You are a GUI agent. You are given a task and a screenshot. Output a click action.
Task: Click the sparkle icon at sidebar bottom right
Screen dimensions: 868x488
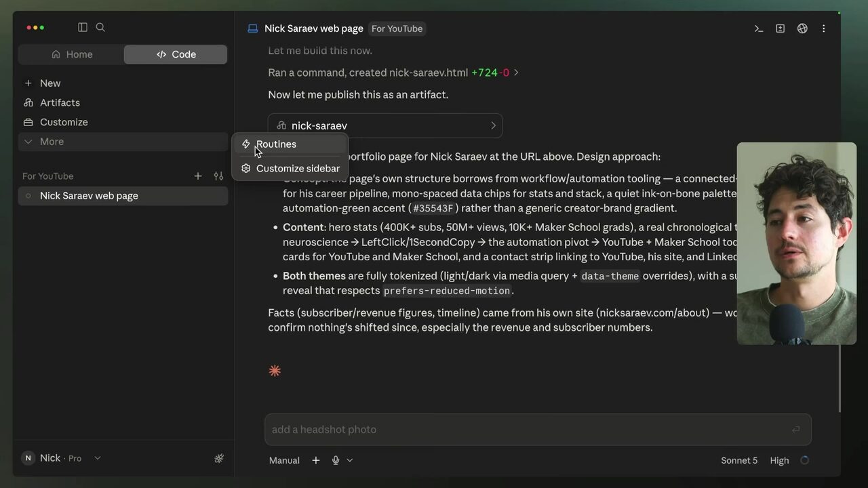click(219, 458)
